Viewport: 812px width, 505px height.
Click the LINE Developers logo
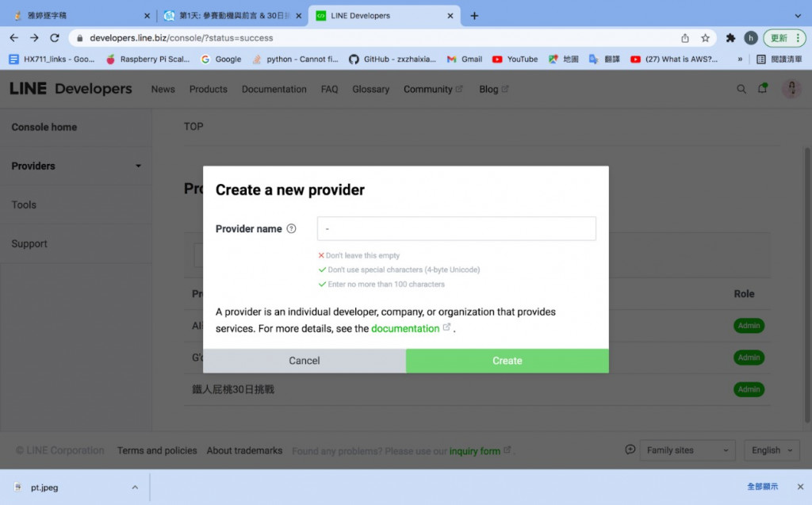click(x=71, y=89)
